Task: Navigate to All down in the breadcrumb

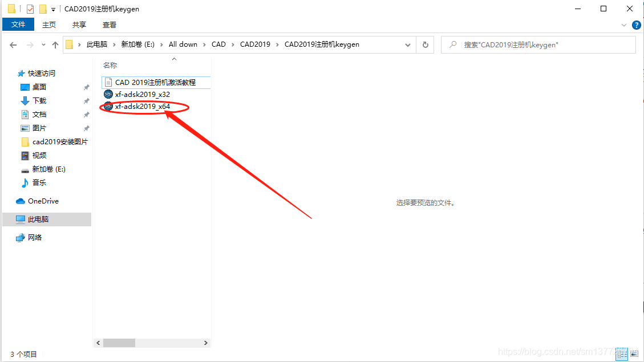Action: coord(183,44)
